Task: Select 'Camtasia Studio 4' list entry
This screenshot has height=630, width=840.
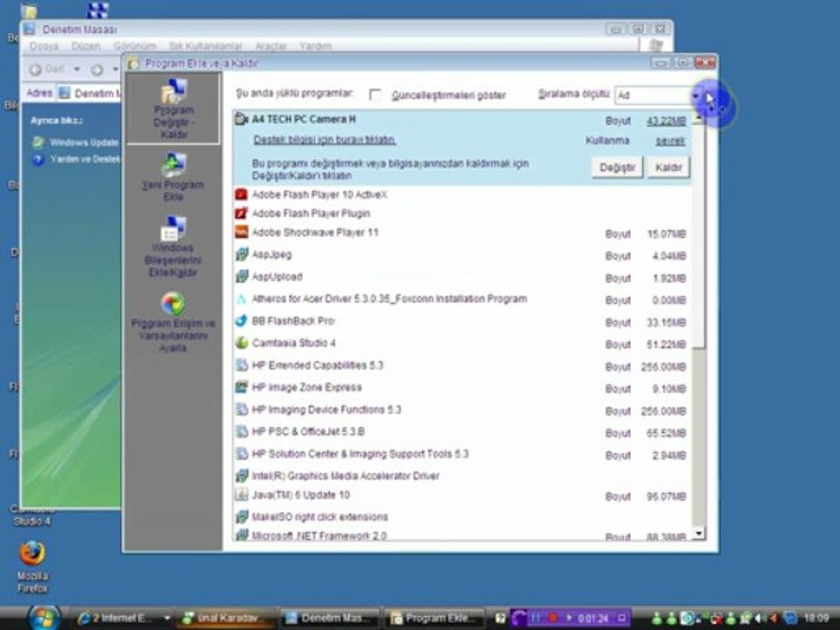Action: [462, 343]
